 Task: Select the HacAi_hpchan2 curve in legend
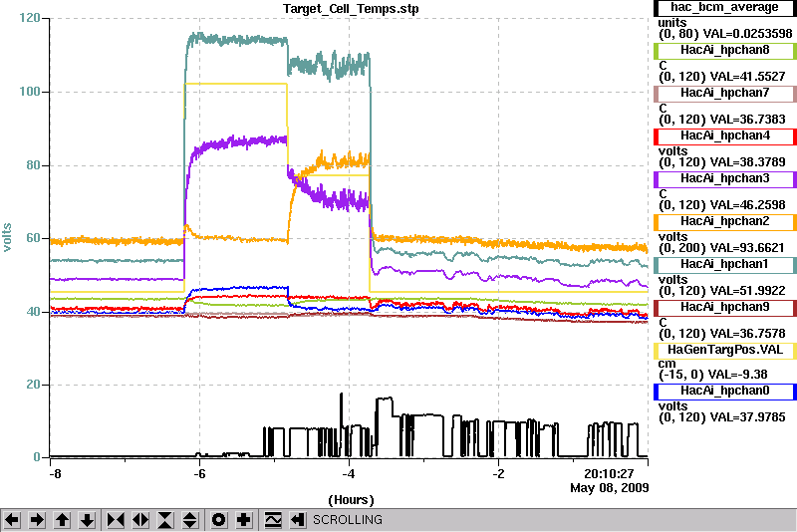[x=725, y=221]
